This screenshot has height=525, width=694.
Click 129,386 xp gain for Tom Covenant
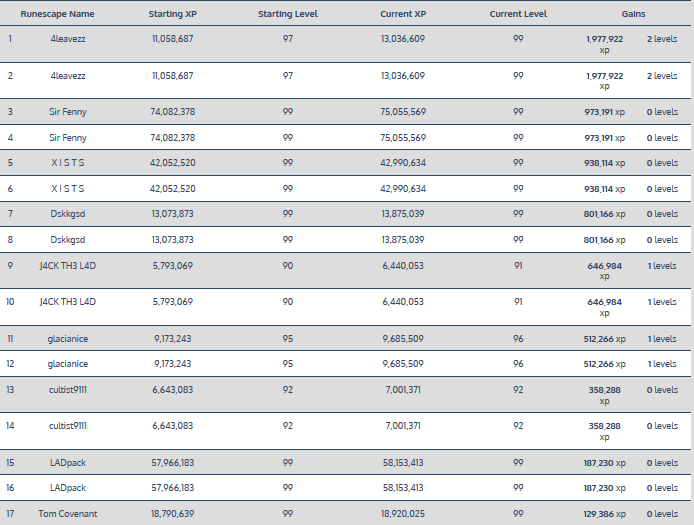[x=606, y=513]
